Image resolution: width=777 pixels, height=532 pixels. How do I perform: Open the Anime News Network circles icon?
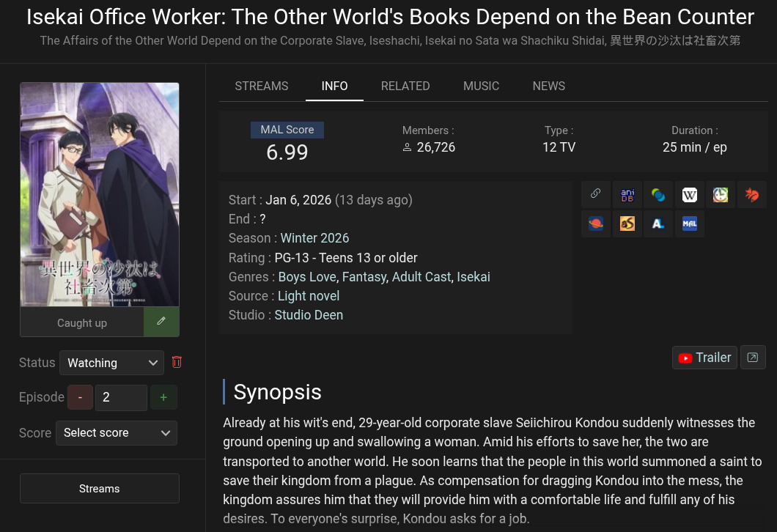coord(658,194)
